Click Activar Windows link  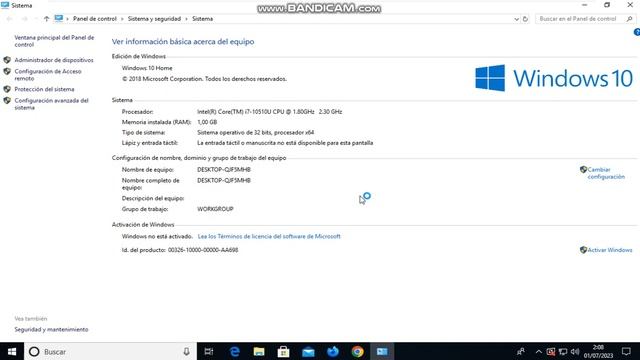[x=610, y=250]
